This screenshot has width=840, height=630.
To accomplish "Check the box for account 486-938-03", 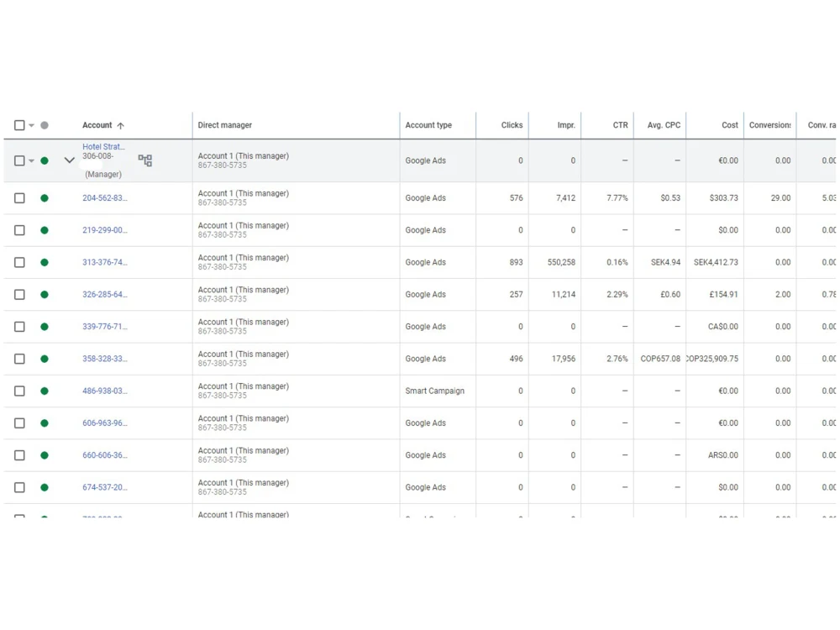I will 19,391.
